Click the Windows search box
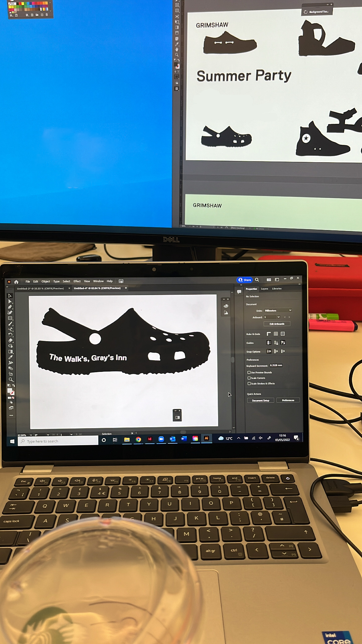The image size is (362, 644). 58,441
